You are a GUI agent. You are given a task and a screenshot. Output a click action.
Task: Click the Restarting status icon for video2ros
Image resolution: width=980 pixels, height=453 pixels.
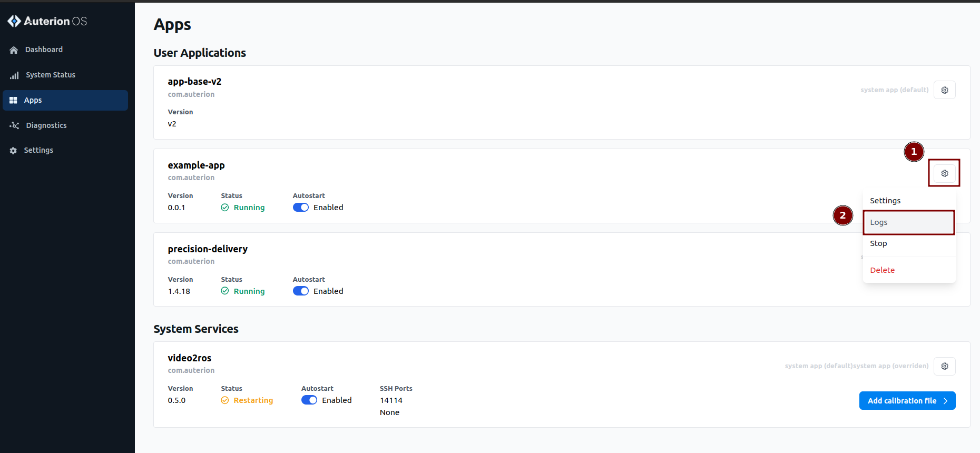coord(225,400)
